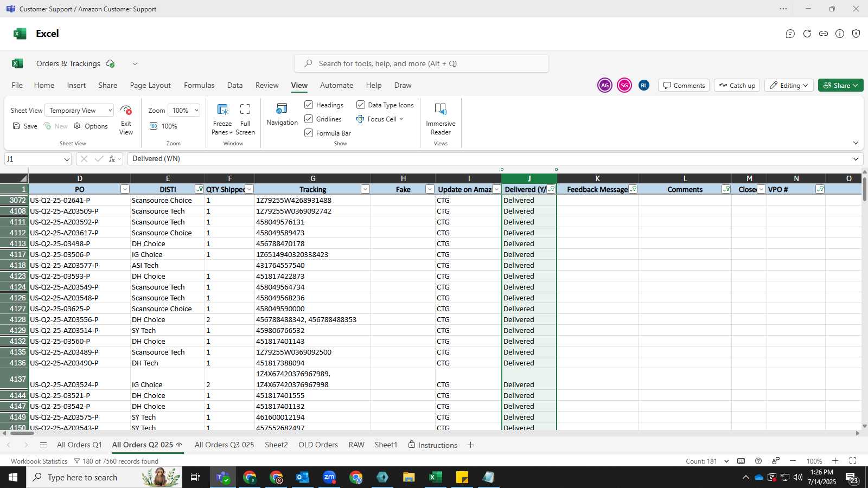Open File Explorer from taskbar
The image size is (868, 488).
click(409, 477)
